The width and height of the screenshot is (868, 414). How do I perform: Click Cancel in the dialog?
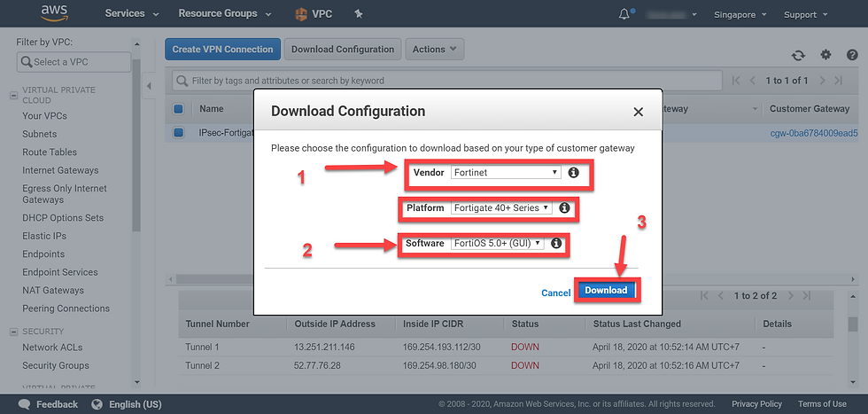coord(556,293)
